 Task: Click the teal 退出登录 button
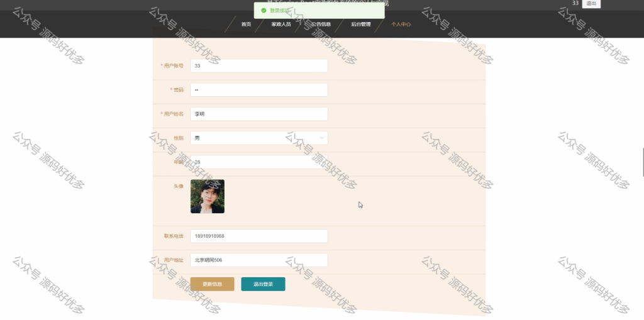point(263,284)
